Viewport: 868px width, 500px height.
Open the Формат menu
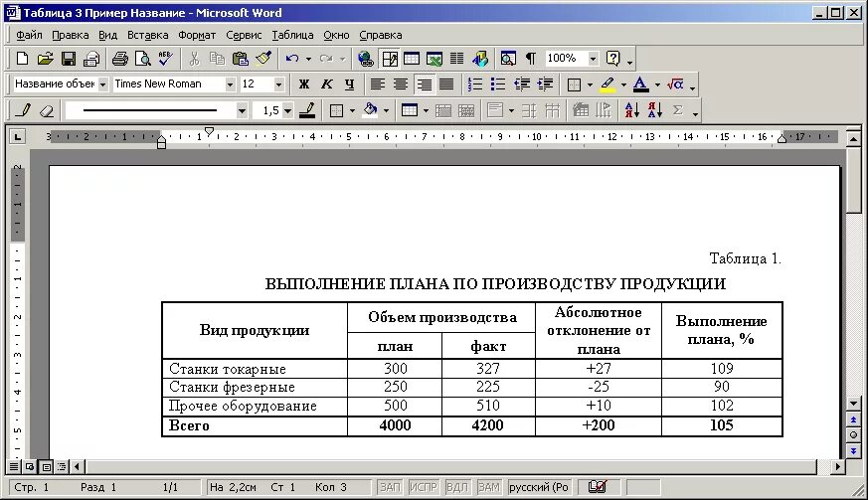(197, 35)
